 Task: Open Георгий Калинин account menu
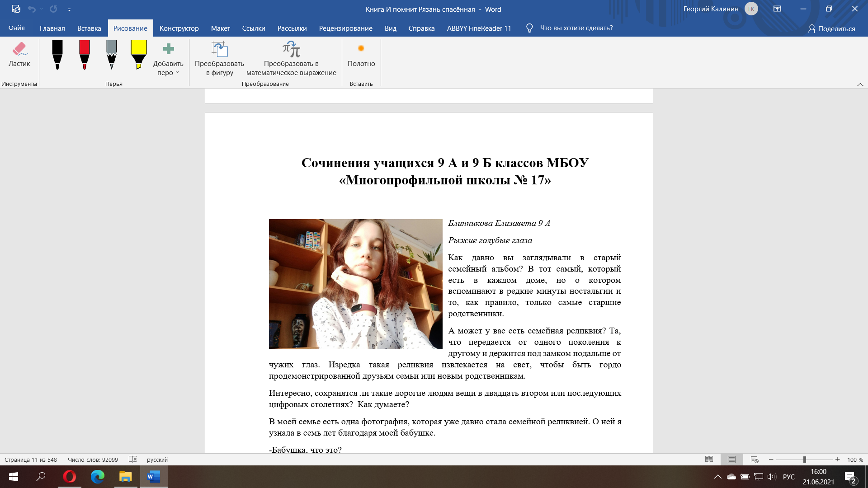pyautogui.click(x=711, y=9)
